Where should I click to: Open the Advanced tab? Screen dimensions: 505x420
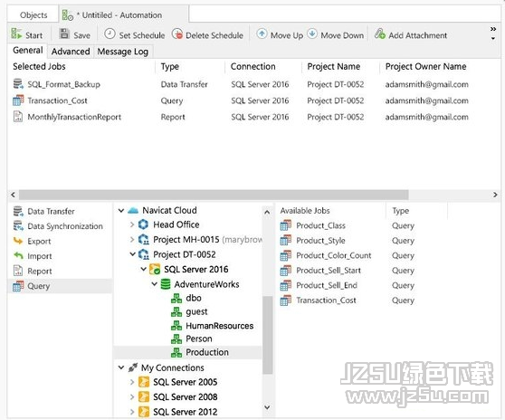click(x=71, y=52)
